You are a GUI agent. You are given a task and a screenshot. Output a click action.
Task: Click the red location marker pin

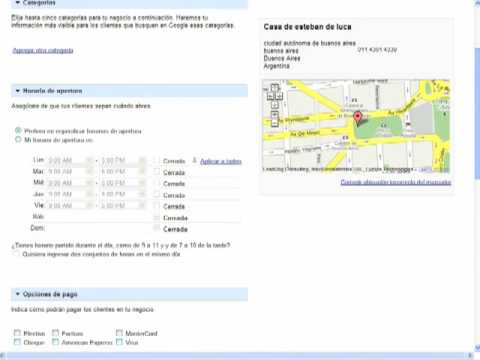click(358, 117)
